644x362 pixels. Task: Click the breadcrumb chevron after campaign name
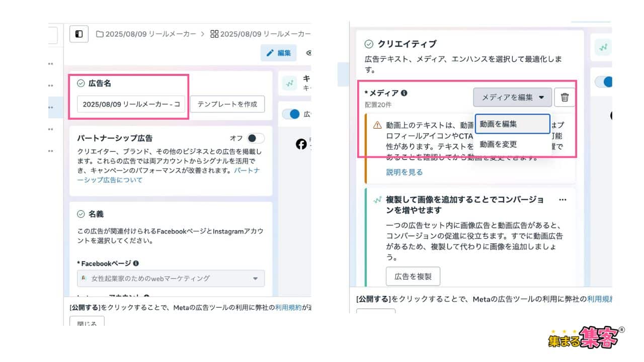[x=203, y=34]
